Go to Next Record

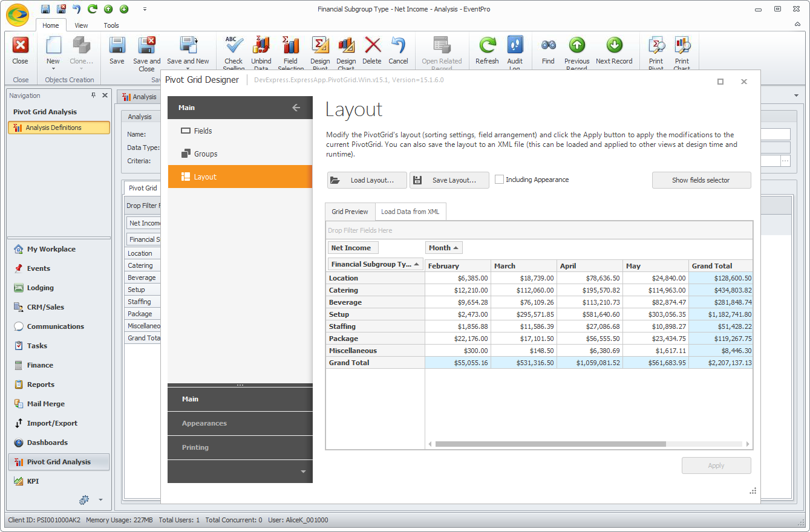coord(614,46)
